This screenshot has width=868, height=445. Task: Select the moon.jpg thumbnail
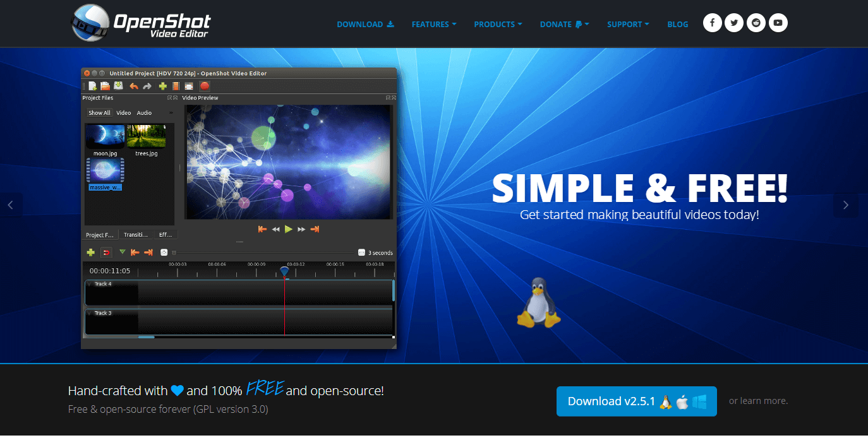point(105,136)
